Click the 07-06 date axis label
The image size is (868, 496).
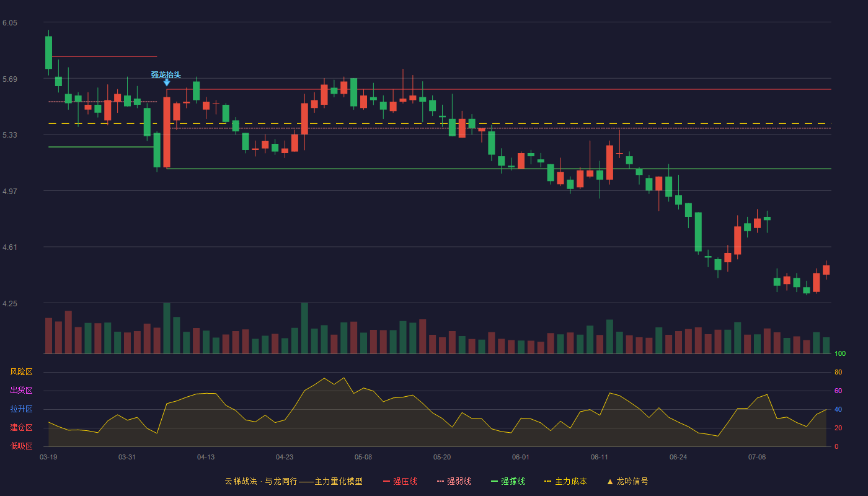[x=757, y=457]
